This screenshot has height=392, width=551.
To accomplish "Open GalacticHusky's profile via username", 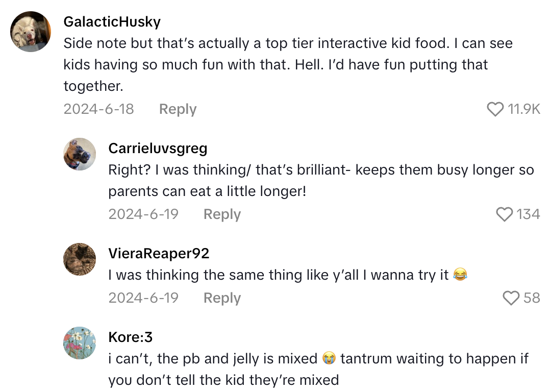I will (x=112, y=21).
